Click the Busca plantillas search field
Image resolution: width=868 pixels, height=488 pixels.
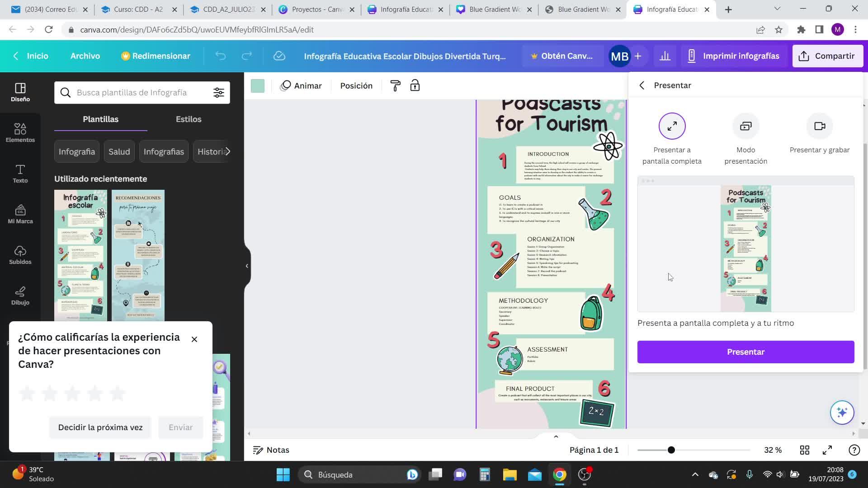click(136, 93)
